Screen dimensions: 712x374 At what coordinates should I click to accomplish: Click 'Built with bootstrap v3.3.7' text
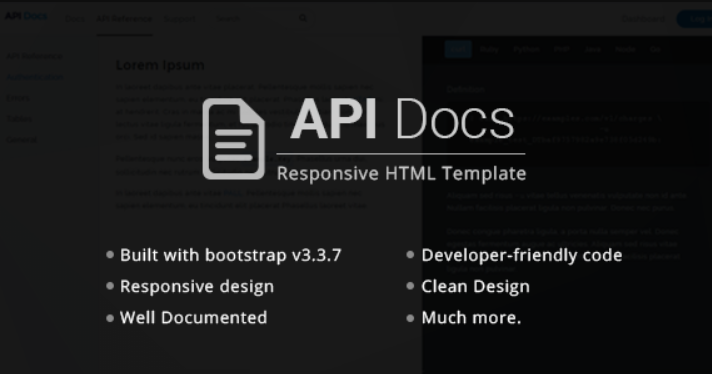[x=230, y=255]
